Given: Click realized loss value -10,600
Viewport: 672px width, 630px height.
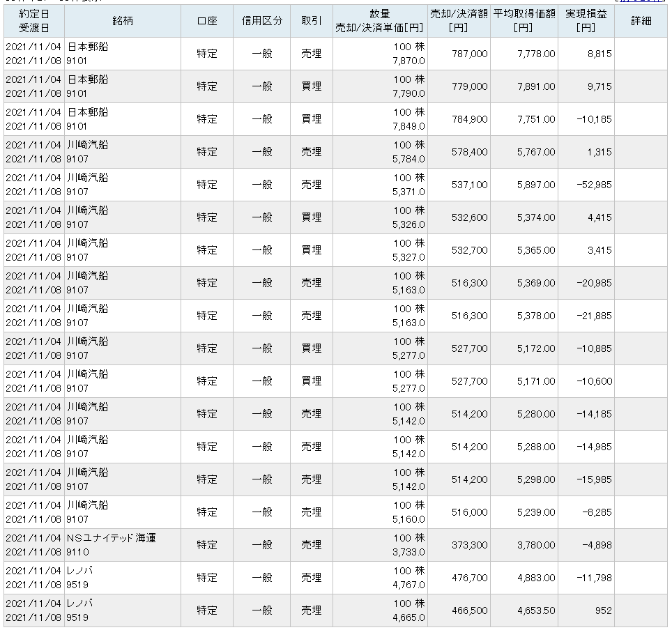Looking at the screenshot, I should (x=595, y=381).
